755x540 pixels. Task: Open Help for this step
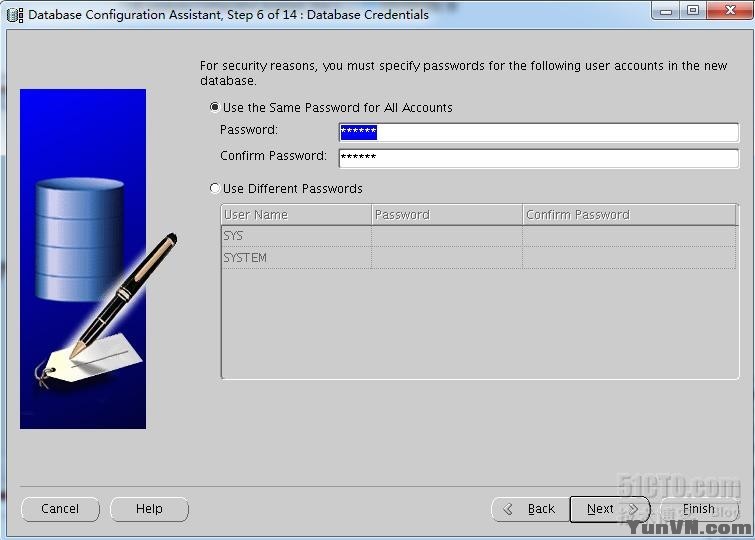149,509
